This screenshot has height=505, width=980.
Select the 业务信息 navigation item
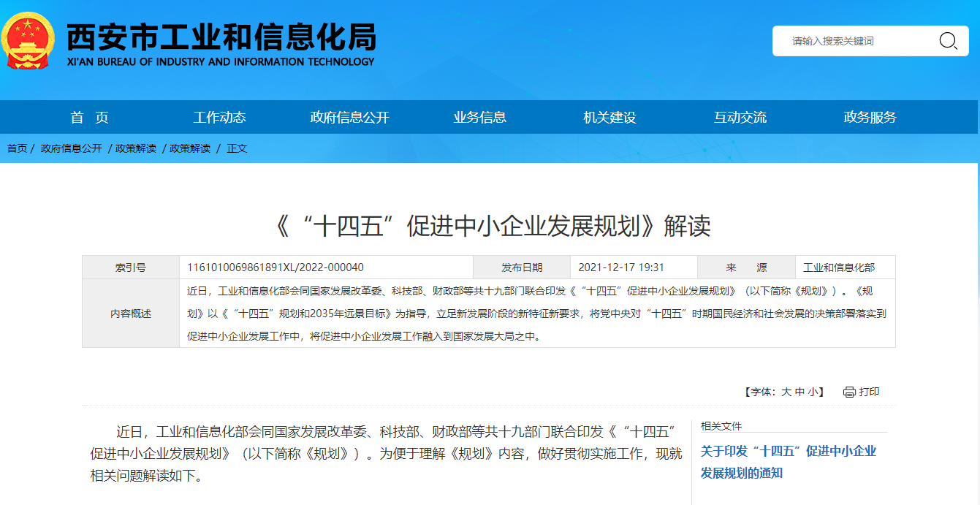[x=479, y=118]
